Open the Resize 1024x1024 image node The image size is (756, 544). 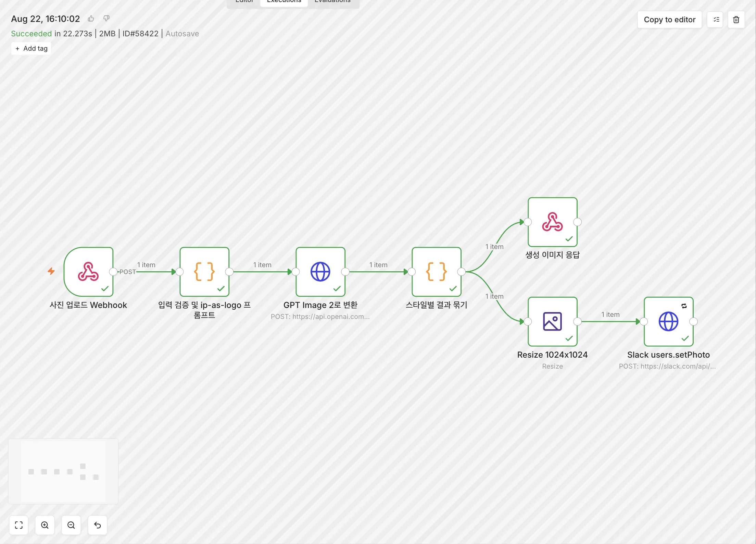point(553,321)
